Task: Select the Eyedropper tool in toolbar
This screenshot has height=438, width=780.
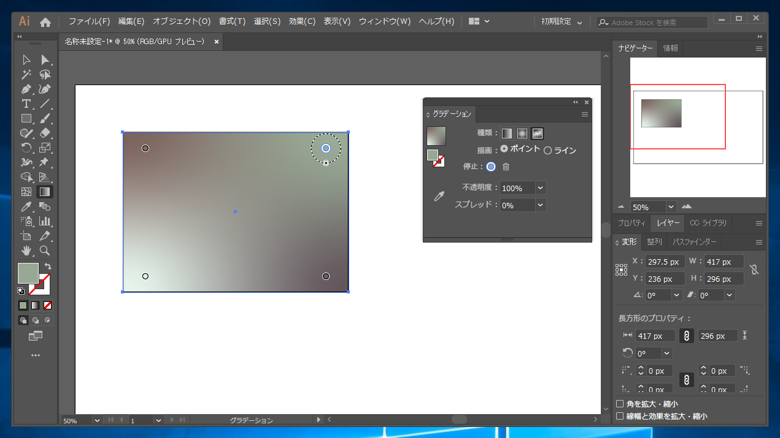Action: (26, 207)
